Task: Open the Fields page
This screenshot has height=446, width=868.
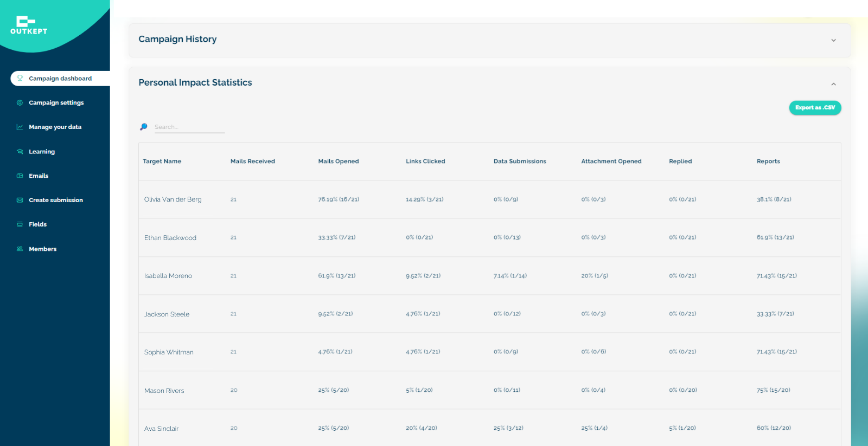Action: click(x=37, y=224)
